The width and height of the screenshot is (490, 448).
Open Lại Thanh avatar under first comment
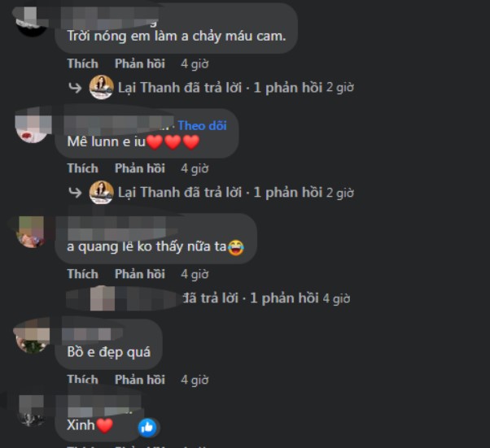coord(101,87)
